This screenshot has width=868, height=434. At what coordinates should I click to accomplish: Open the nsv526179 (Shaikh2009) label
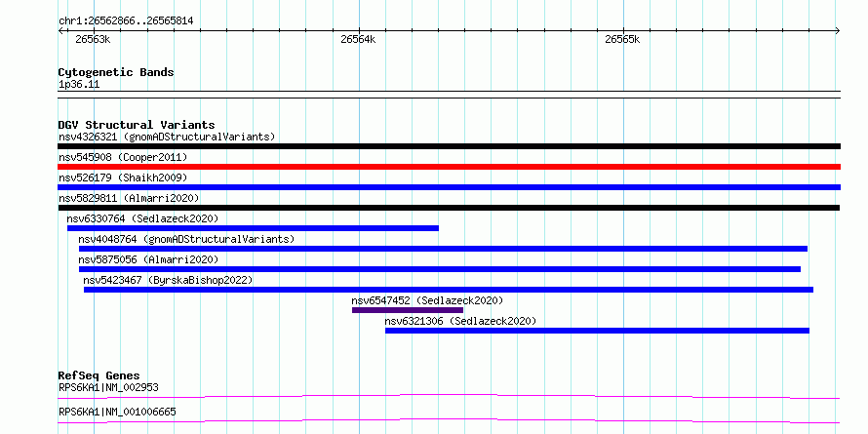pyautogui.click(x=123, y=178)
